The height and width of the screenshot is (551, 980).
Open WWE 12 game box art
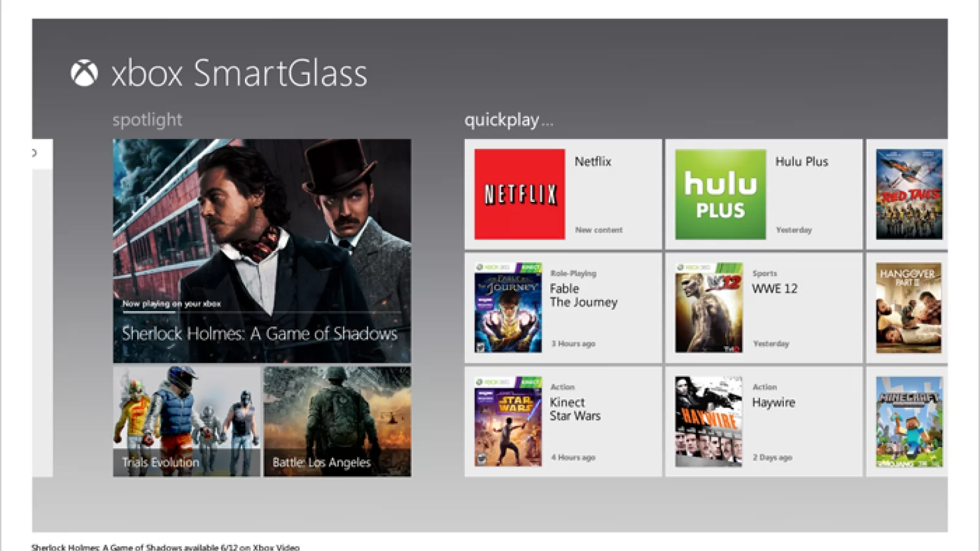pos(709,308)
